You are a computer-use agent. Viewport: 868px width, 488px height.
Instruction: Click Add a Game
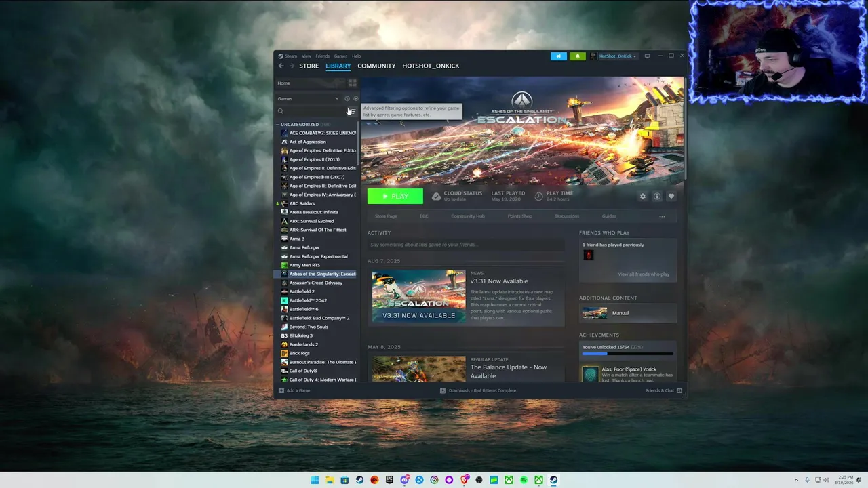[x=294, y=390]
